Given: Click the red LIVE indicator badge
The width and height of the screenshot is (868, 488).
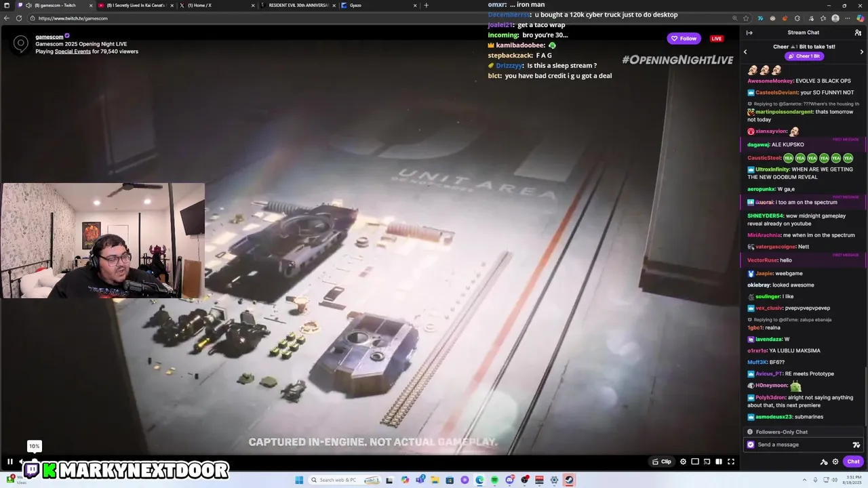Looking at the screenshot, I should (x=716, y=39).
